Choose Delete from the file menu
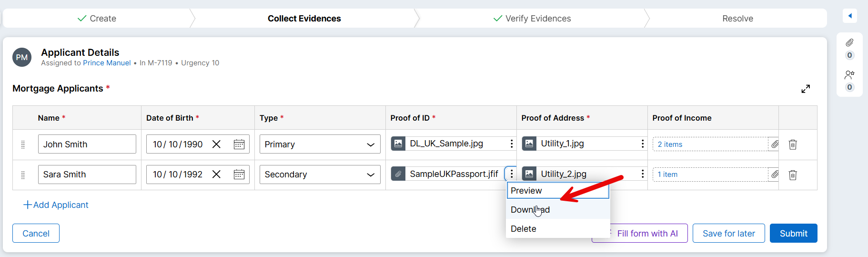Image resolution: width=868 pixels, height=257 pixels. click(x=524, y=229)
